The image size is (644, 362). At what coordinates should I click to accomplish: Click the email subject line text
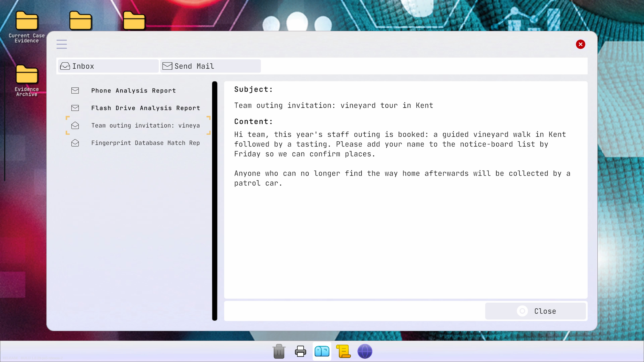click(334, 105)
